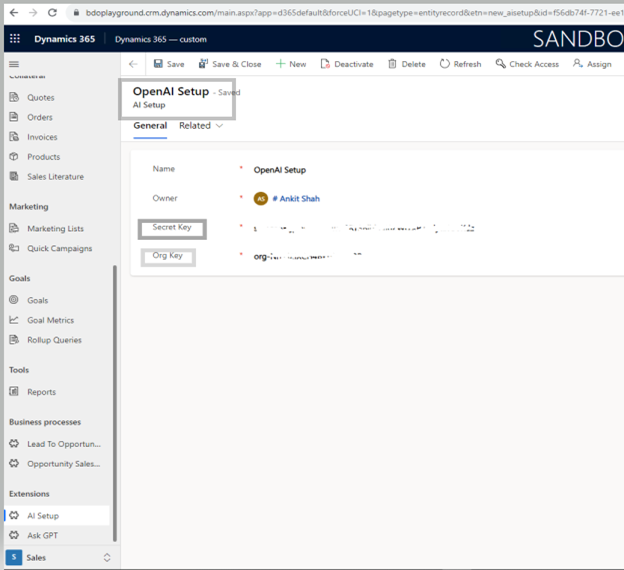624x570 pixels.
Task: Collapse the site map hamburger menu
Action: click(14, 64)
